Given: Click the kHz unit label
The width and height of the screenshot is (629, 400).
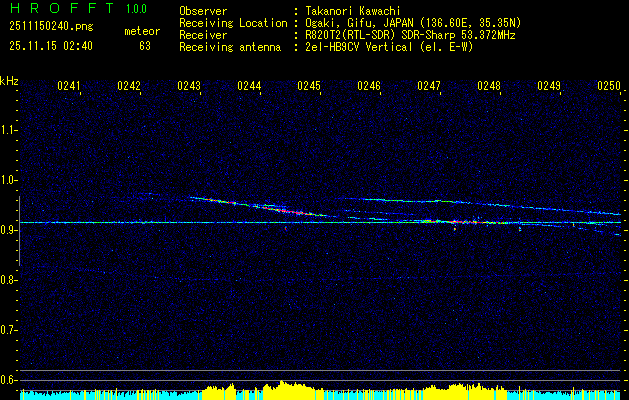Looking at the screenshot, I should pos(9,80).
